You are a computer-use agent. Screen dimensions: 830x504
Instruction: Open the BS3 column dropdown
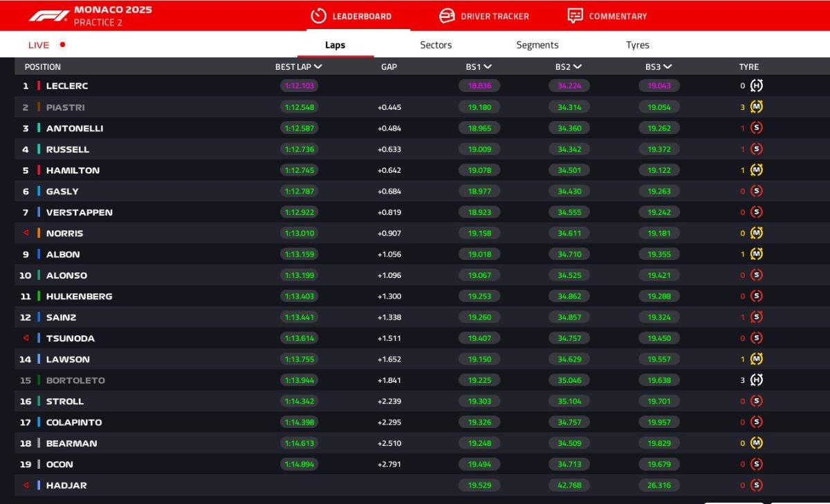click(667, 67)
